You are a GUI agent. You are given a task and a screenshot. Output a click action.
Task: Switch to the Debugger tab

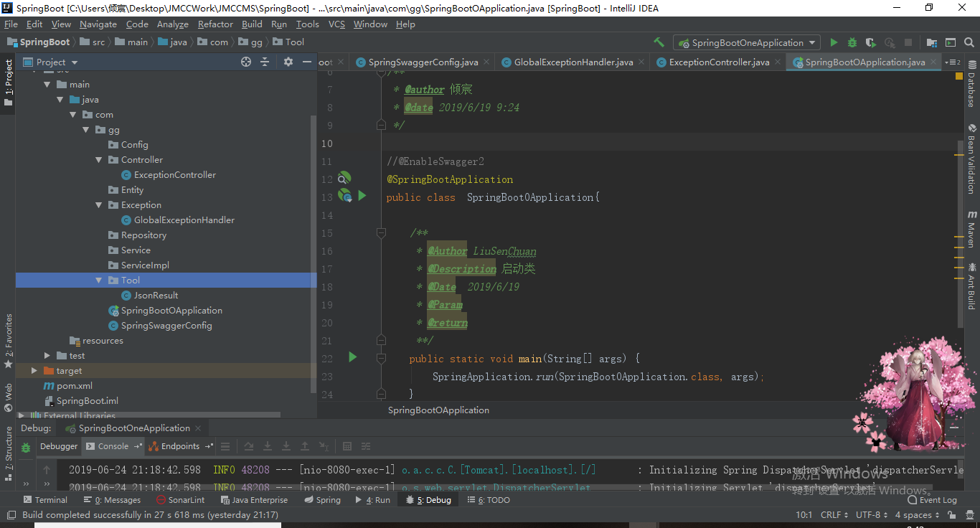pos(58,445)
